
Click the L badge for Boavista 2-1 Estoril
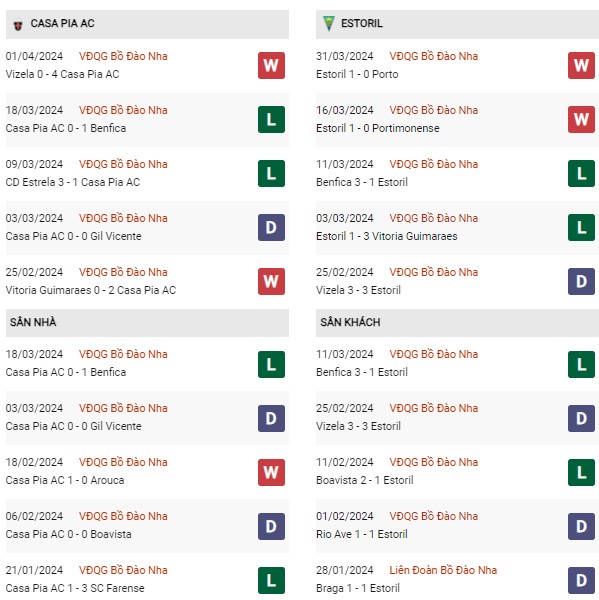[581, 472]
